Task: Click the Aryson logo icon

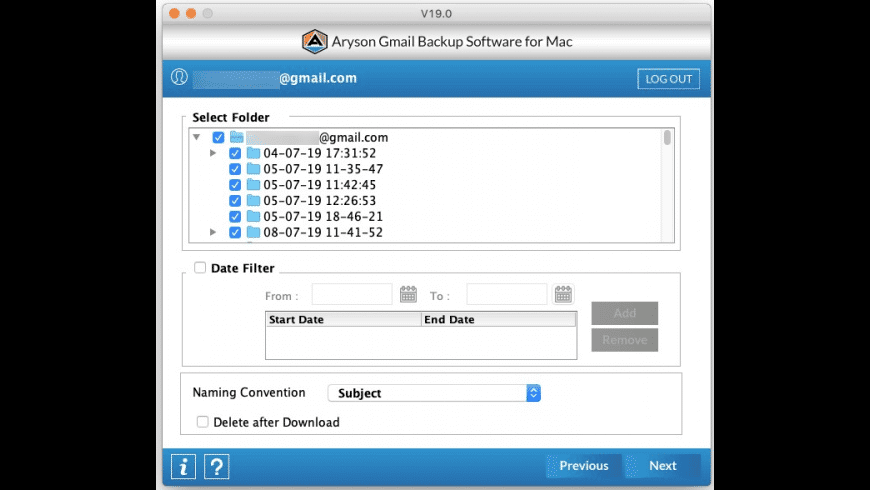Action: click(x=315, y=42)
